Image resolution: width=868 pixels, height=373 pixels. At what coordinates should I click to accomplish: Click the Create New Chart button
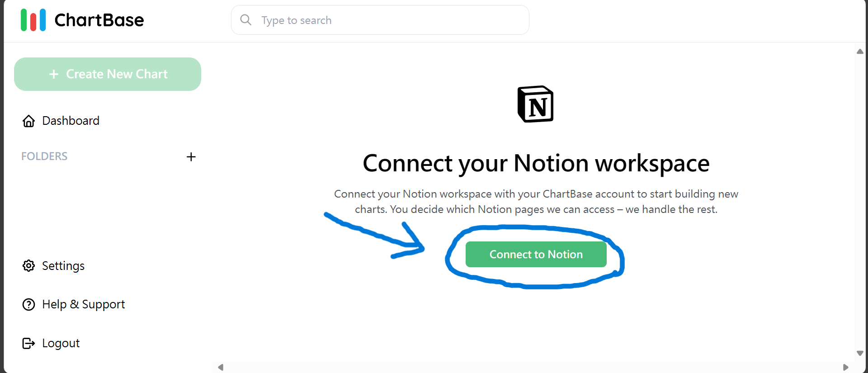(x=107, y=74)
